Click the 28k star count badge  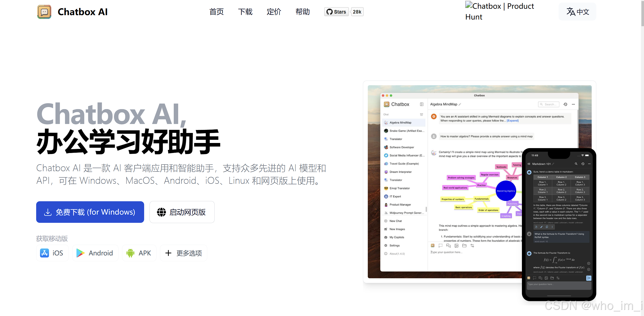click(x=357, y=12)
